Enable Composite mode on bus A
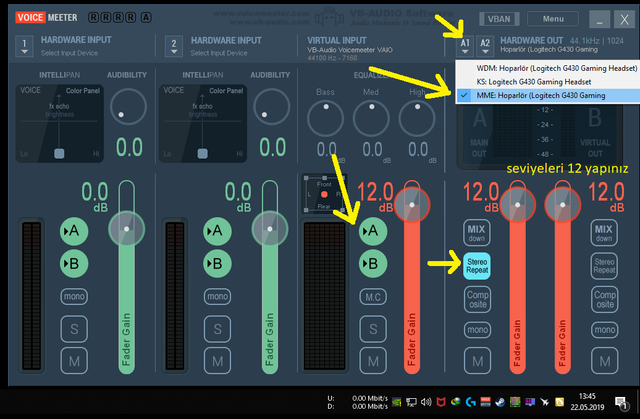Viewport: 640px width, 419px height. click(x=478, y=299)
